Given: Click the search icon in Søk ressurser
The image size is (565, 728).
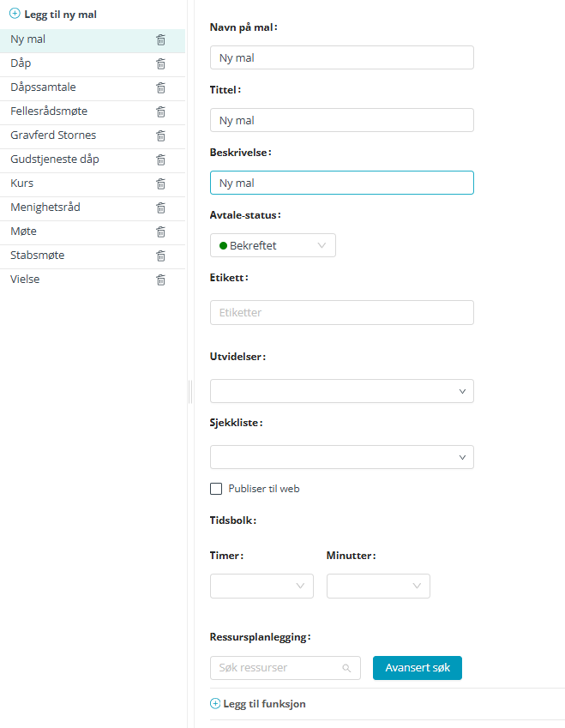Looking at the screenshot, I should [346, 668].
